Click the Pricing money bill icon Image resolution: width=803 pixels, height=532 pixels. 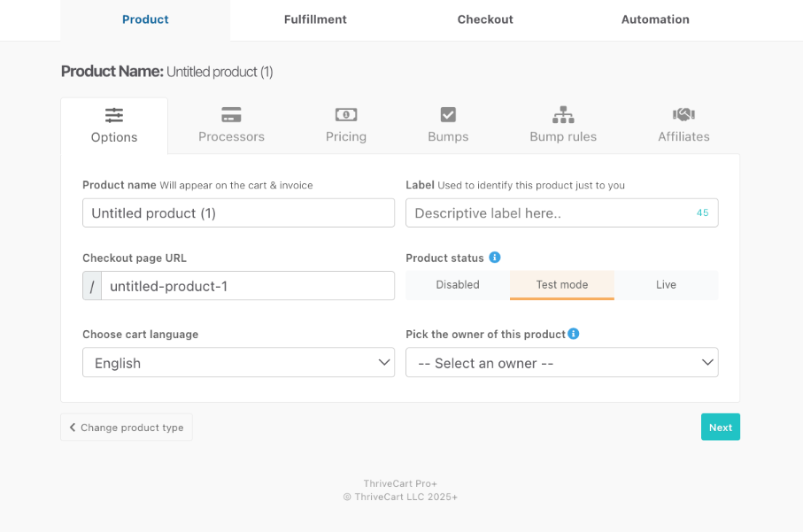[346, 115]
